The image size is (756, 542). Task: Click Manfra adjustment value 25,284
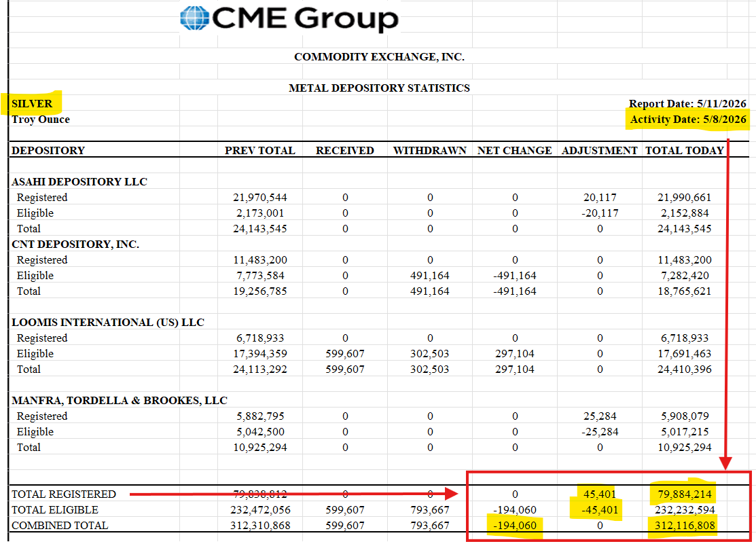pyautogui.click(x=599, y=416)
